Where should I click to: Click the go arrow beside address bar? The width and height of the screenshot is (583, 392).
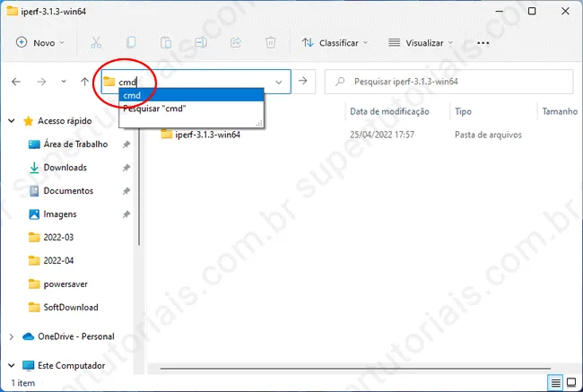pyautogui.click(x=303, y=81)
